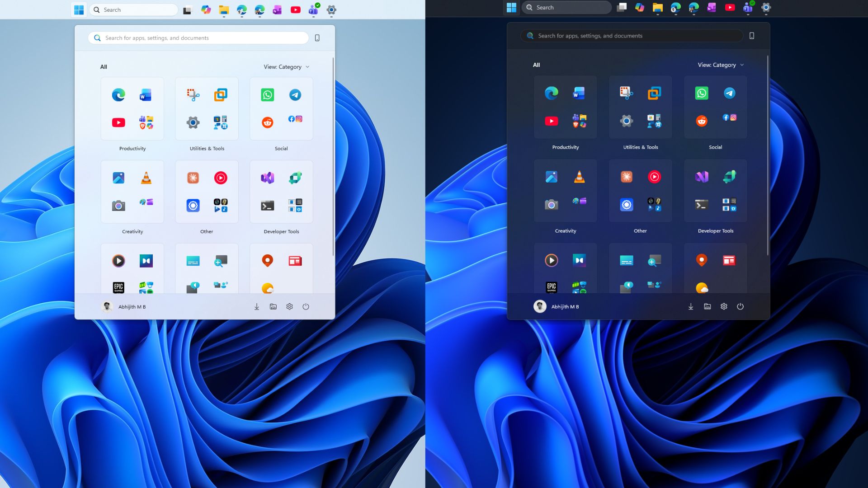Open Visual Studio in dark Developer Tools
This screenshot has height=488, width=868.
click(702, 177)
